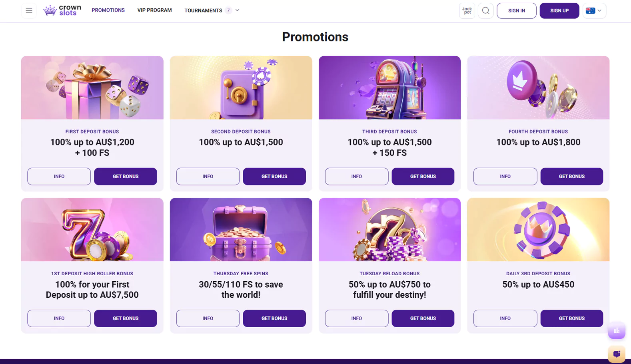Click the Australian flag icon
Screen dimensions: 631x364
click(x=590, y=11)
